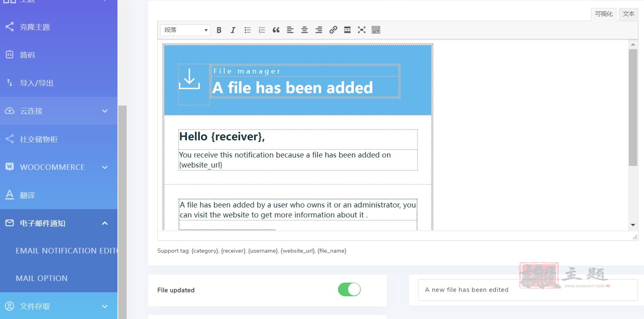This screenshot has height=319, width=644.
Task: Insert the read more tag
Action: 348,30
